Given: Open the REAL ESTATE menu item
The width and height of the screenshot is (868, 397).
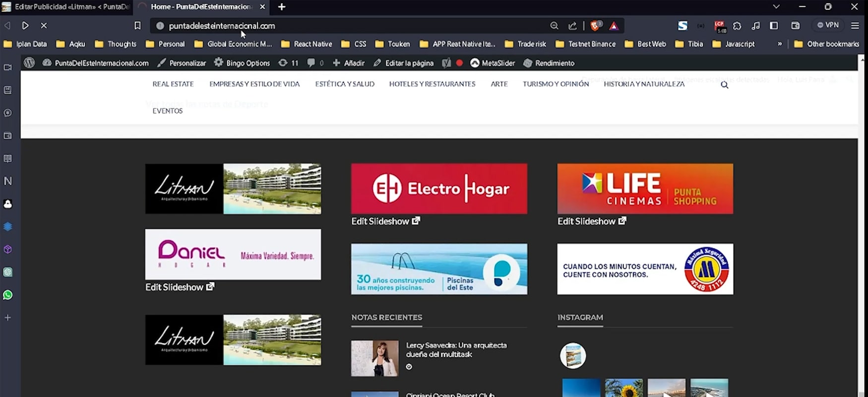Looking at the screenshot, I should tap(173, 84).
